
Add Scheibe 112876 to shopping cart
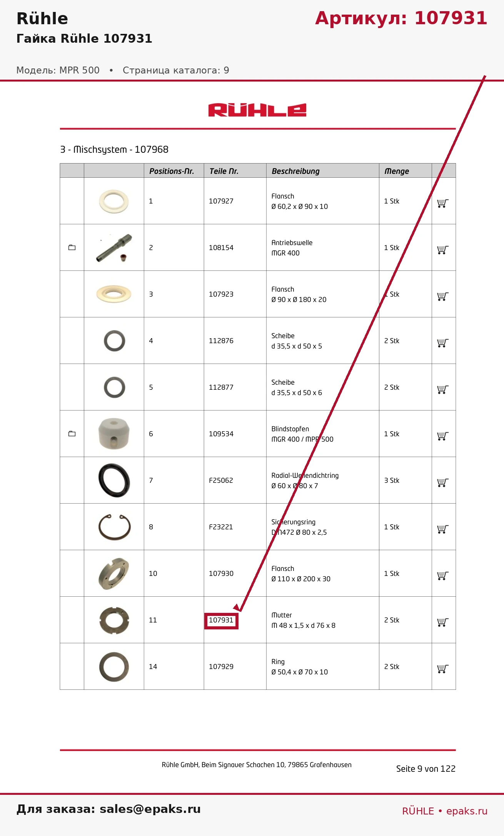click(x=443, y=343)
